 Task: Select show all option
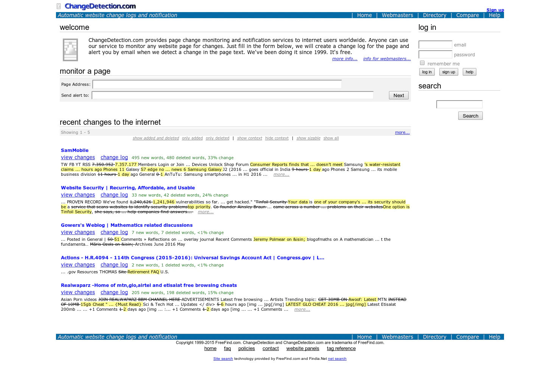pos(331,138)
